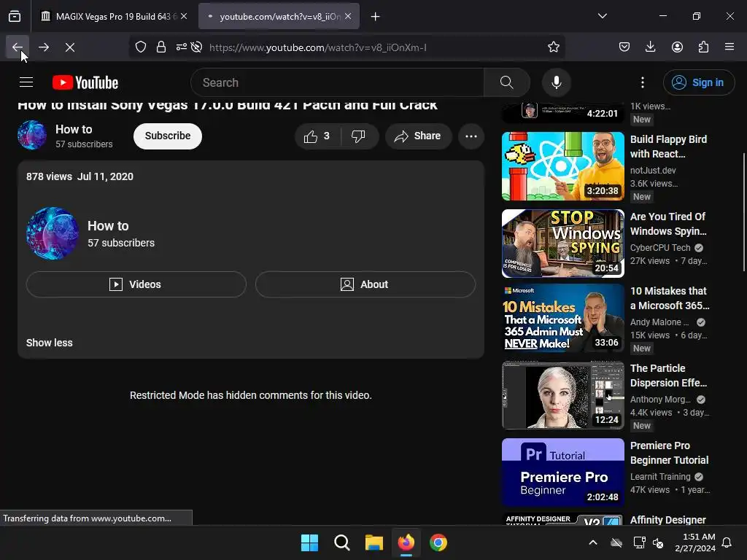Switch to Firefox in taskbar

(406, 542)
